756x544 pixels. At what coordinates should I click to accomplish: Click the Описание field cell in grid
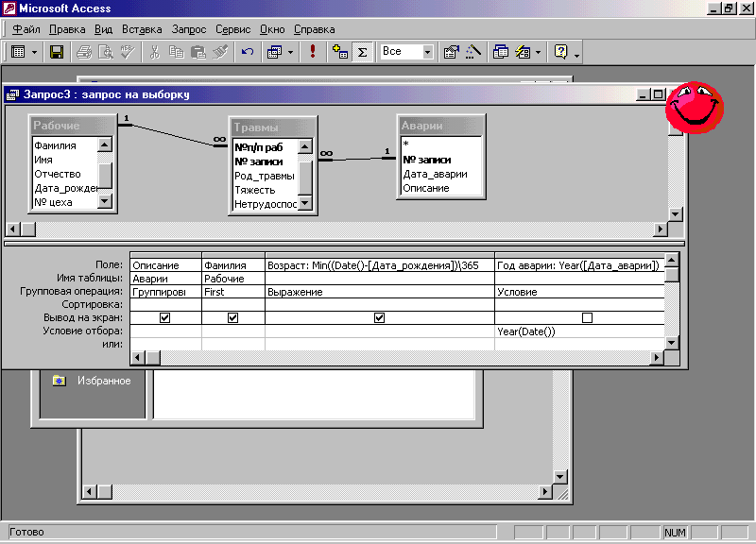click(x=166, y=265)
